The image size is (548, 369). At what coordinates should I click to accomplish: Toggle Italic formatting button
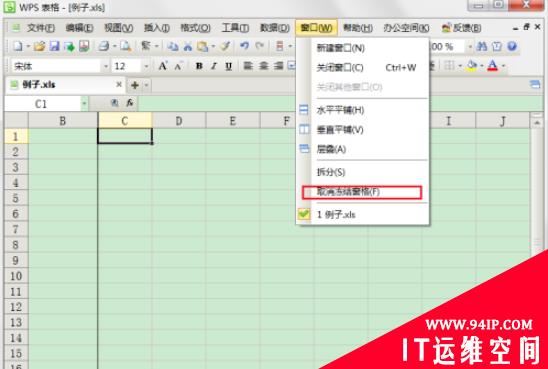tap(214, 66)
